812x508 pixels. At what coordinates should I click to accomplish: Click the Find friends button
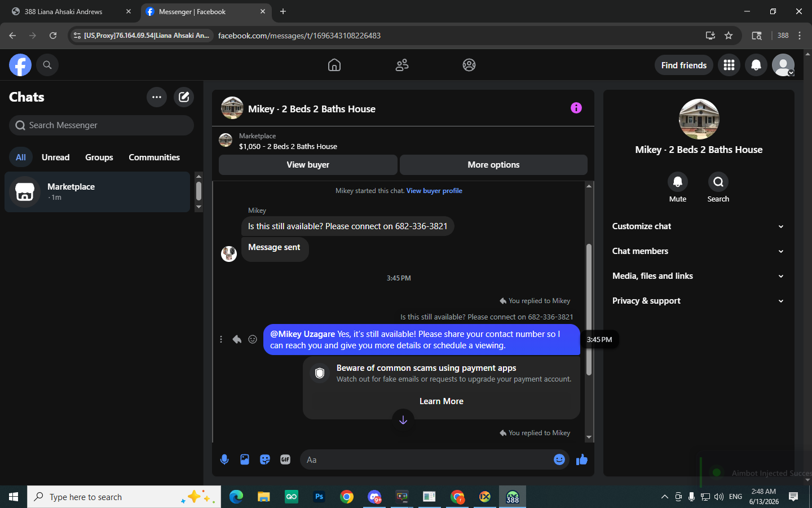pos(684,65)
